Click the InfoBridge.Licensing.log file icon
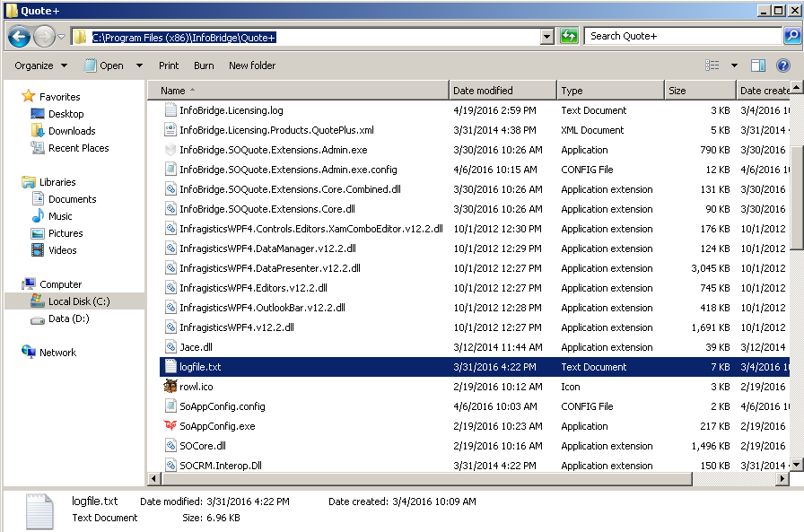The height and width of the screenshot is (532, 804). [170, 109]
